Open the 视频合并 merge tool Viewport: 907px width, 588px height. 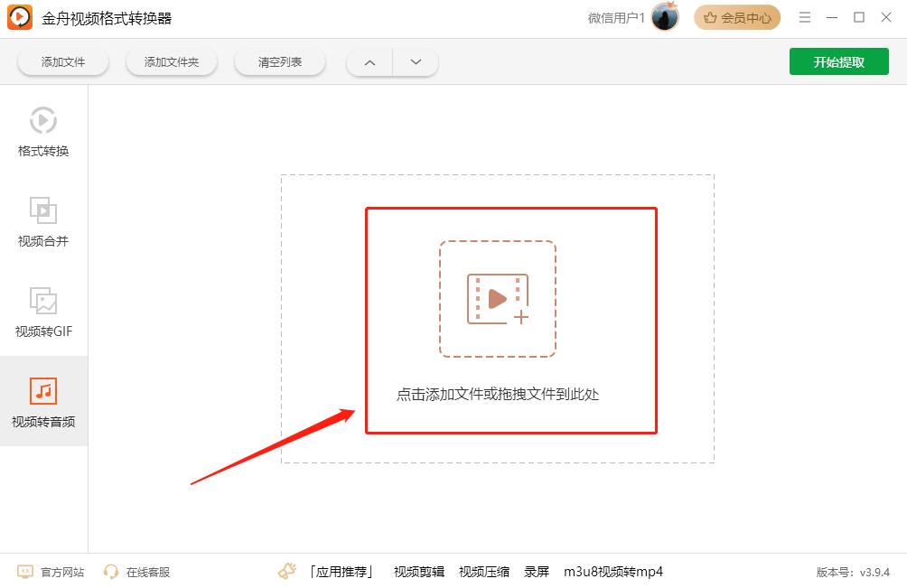[x=43, y=221]
